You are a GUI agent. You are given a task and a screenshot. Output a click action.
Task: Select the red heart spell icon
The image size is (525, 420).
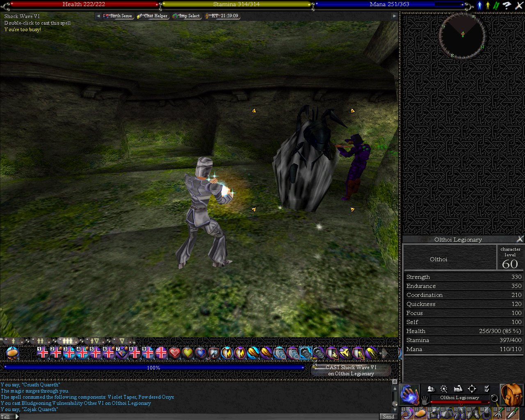pyautogui.click(x=174, y=352)
